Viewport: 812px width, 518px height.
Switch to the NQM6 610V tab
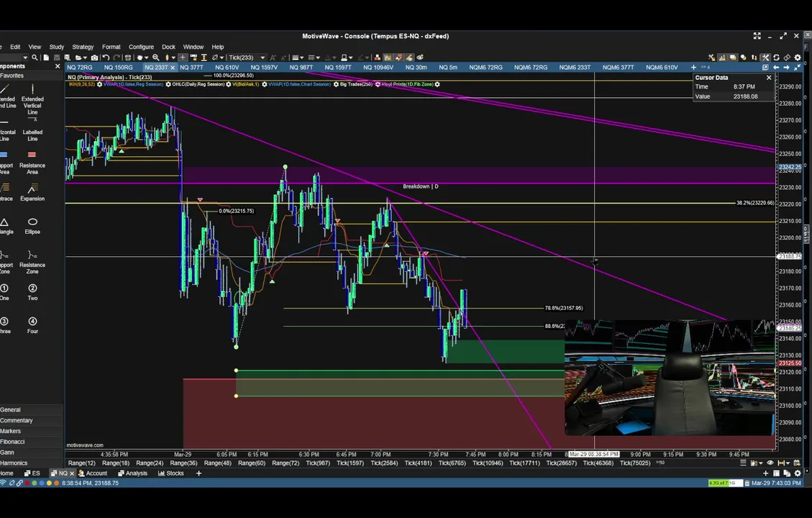pyautogui.click(x=662, y=68)
